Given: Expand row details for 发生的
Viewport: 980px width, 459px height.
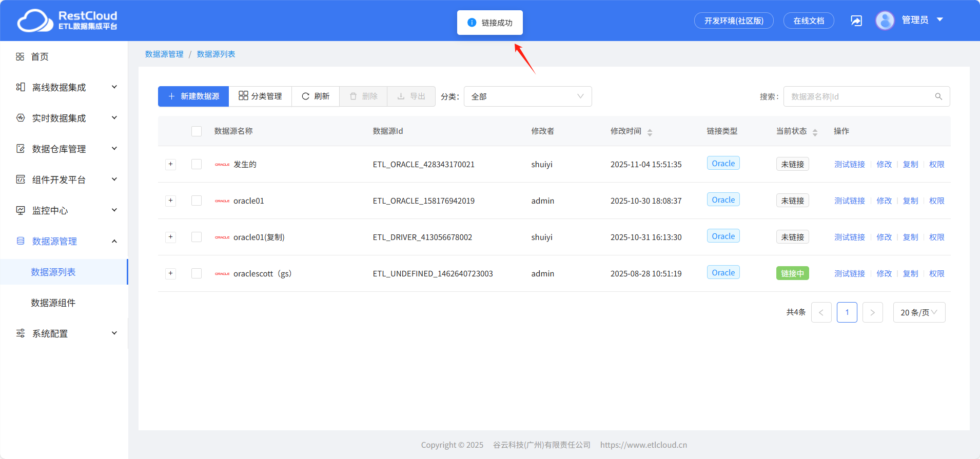Looking at the screenshot, I should click(171, 164).
